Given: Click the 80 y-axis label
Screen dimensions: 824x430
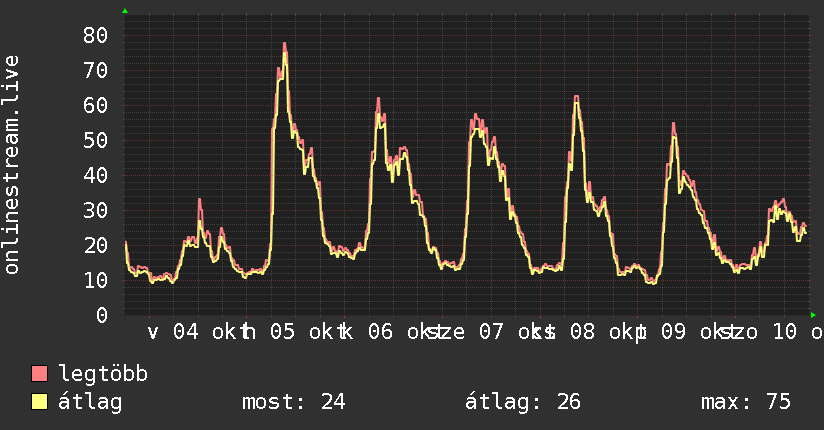Looking at the screenshot, I should pyautogui.click(x=95, y=36).
